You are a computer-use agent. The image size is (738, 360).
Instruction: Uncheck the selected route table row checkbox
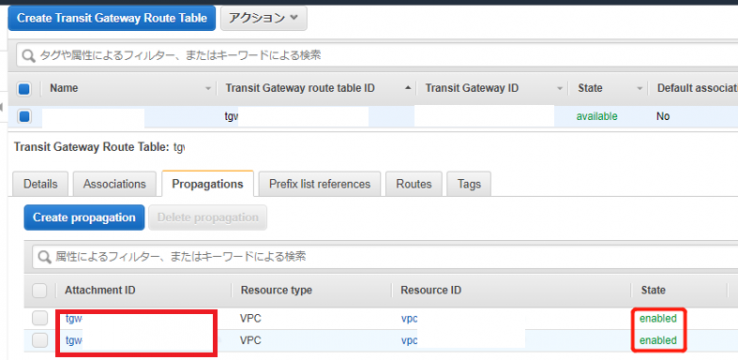tap(24, 116)
